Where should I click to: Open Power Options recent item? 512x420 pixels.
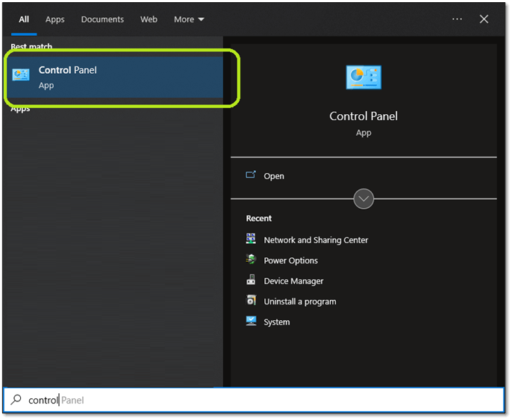[290, 261]
